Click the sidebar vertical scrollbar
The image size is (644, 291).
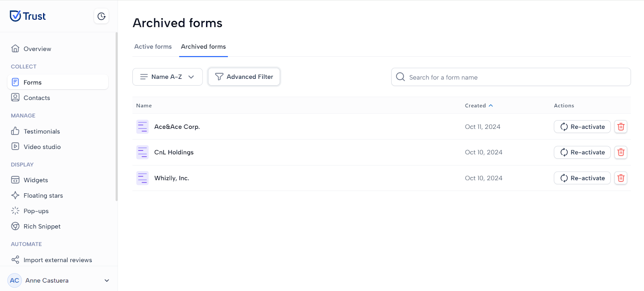117,117
